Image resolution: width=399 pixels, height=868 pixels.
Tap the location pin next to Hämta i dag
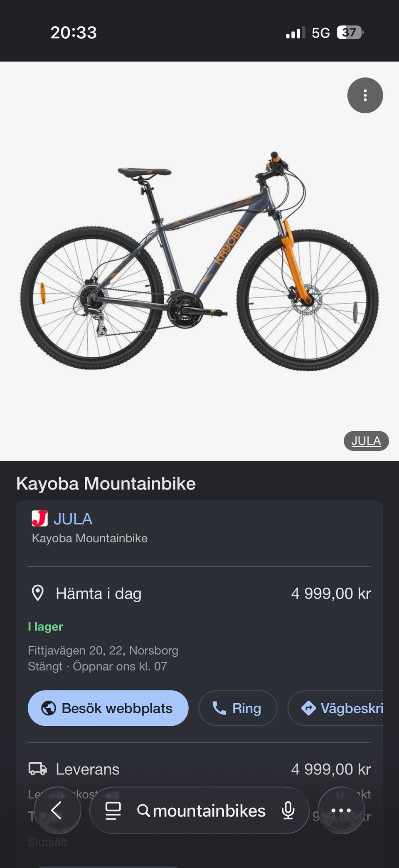tap(38, 593)
